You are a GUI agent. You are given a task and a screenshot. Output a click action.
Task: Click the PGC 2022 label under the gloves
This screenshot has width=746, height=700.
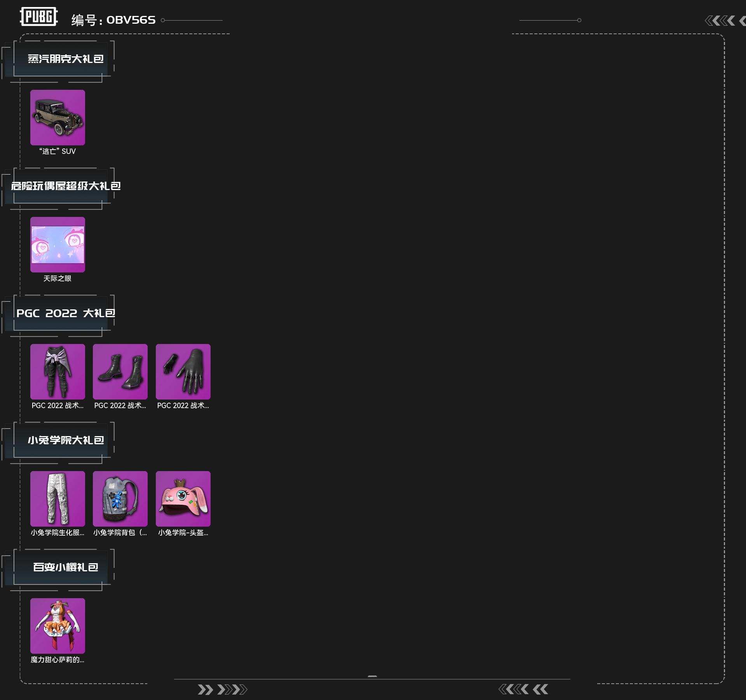click(183, 405)
